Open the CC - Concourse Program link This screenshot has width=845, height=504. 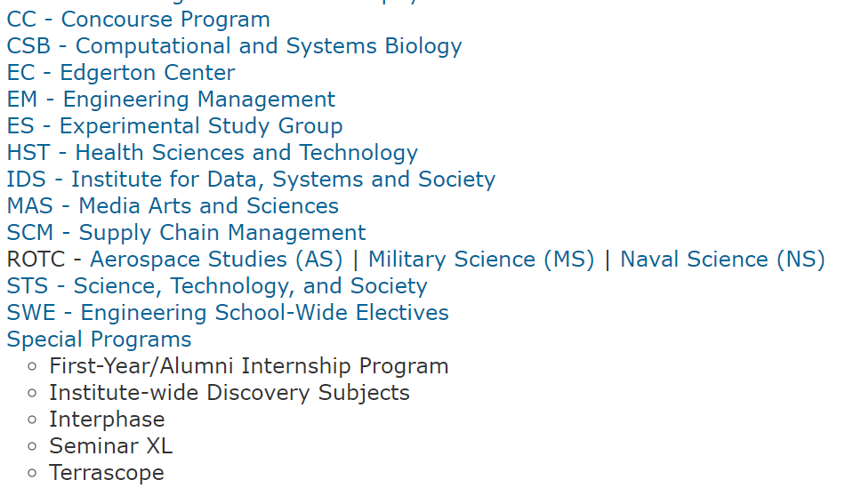pyautogui.click(x=138, y=20)
